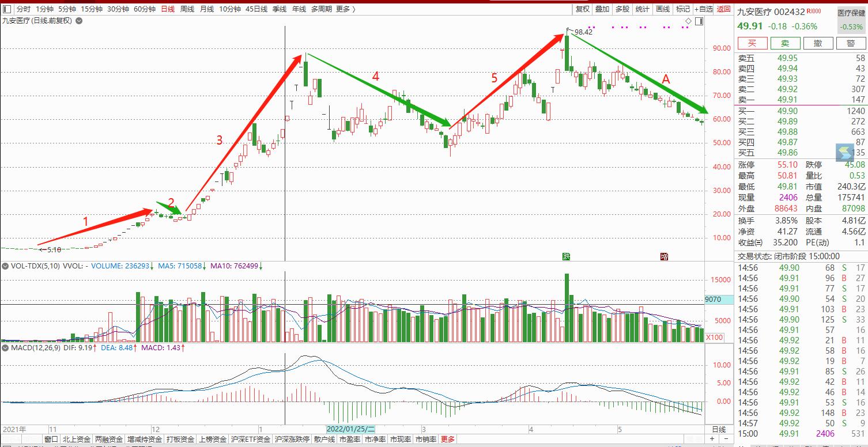The width and height of the screenshot is (868, 447).
Task: Click the 卖 sell button
Action: 785,43
